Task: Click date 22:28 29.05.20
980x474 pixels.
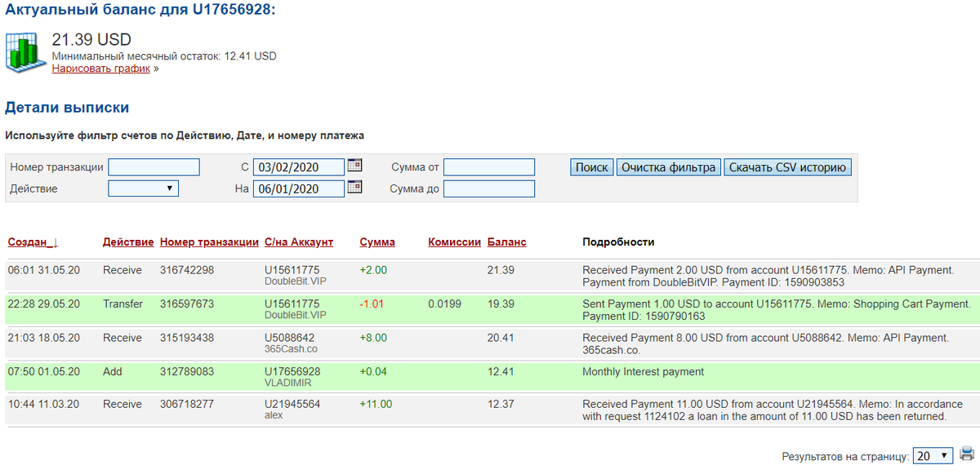Action: click(44, 303)
